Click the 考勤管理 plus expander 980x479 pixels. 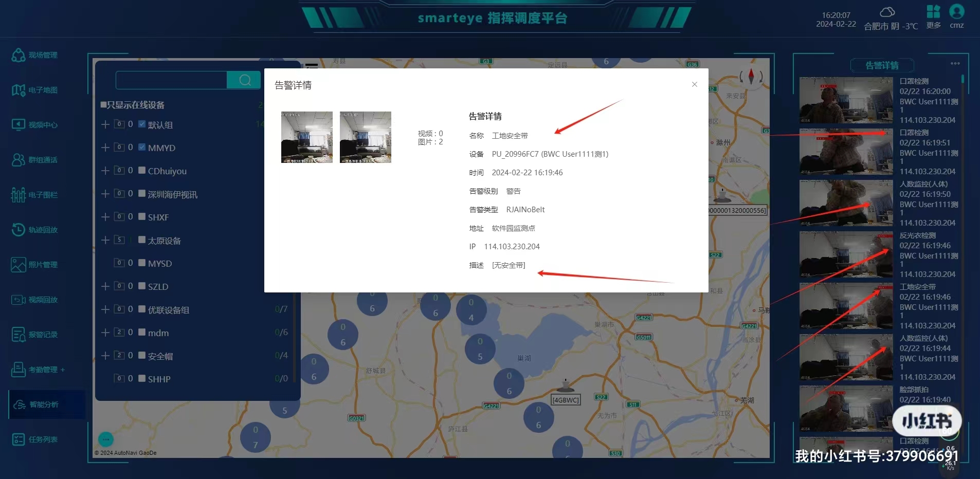pyautogui.click(x=63, y=370)
